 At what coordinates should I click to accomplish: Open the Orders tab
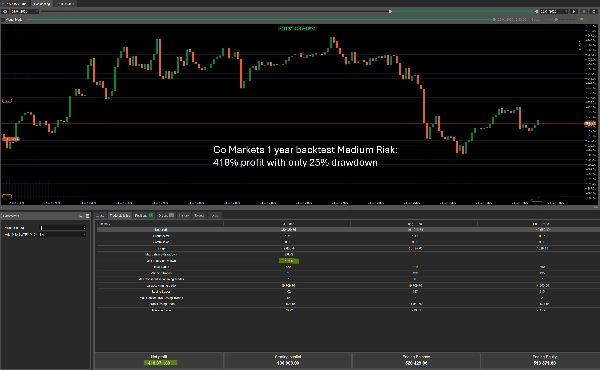tap(166, 215)
